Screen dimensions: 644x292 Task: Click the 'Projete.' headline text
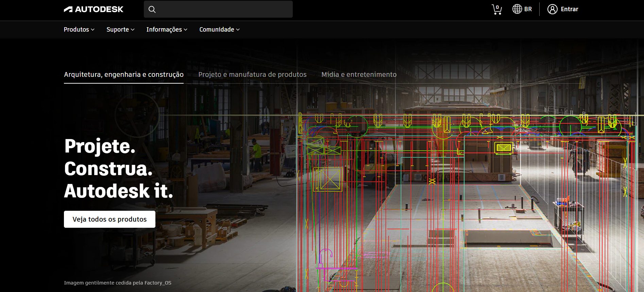[100, 146]
